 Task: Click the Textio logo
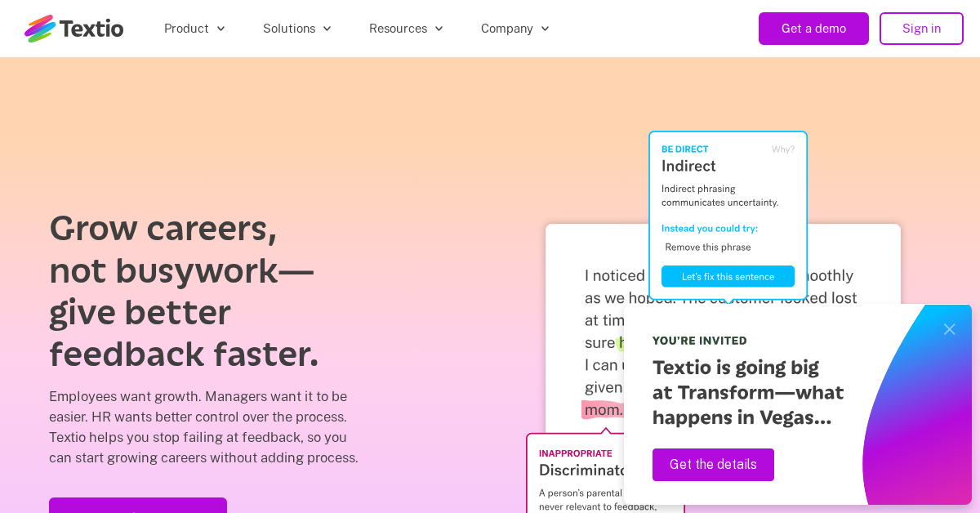pyautogui.click(x=73, y=29)
